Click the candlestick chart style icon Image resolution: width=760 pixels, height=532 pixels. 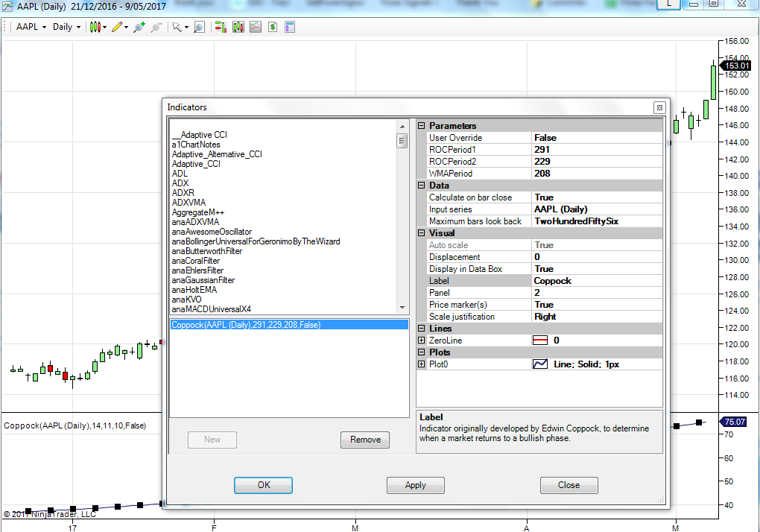pyautogui.click(x=95, y=27)
